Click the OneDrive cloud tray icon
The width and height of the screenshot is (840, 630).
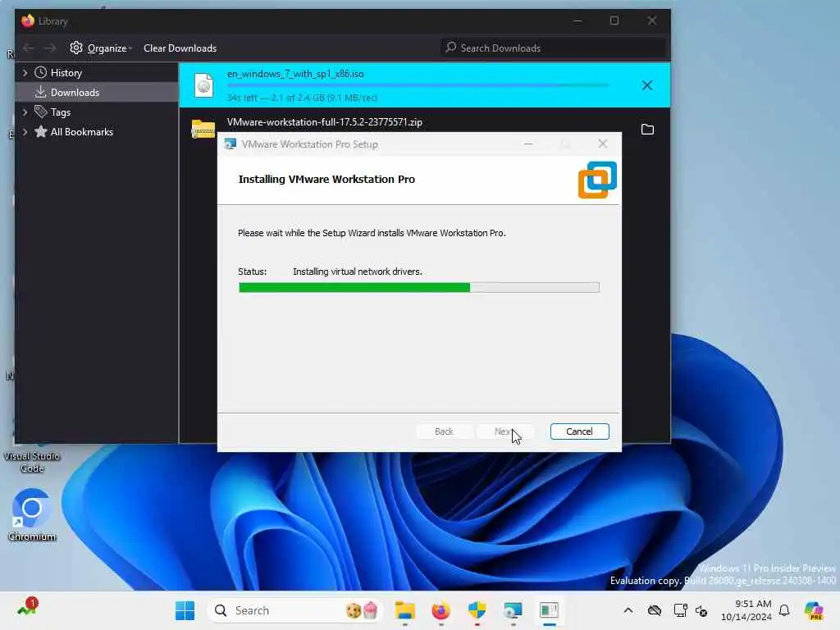[x=655, y=610]
